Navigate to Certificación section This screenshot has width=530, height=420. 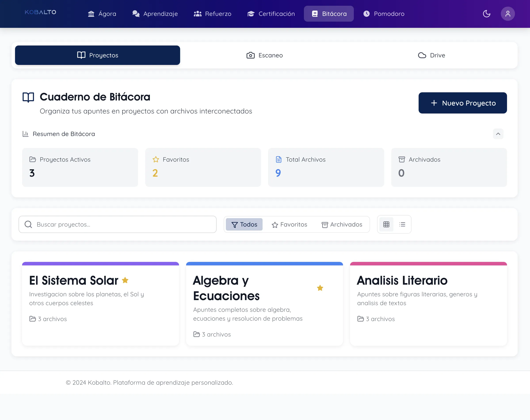(271, 14)
